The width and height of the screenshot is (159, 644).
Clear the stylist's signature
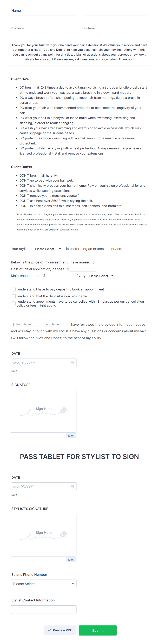pyautogui.click(x=71, y=560)
